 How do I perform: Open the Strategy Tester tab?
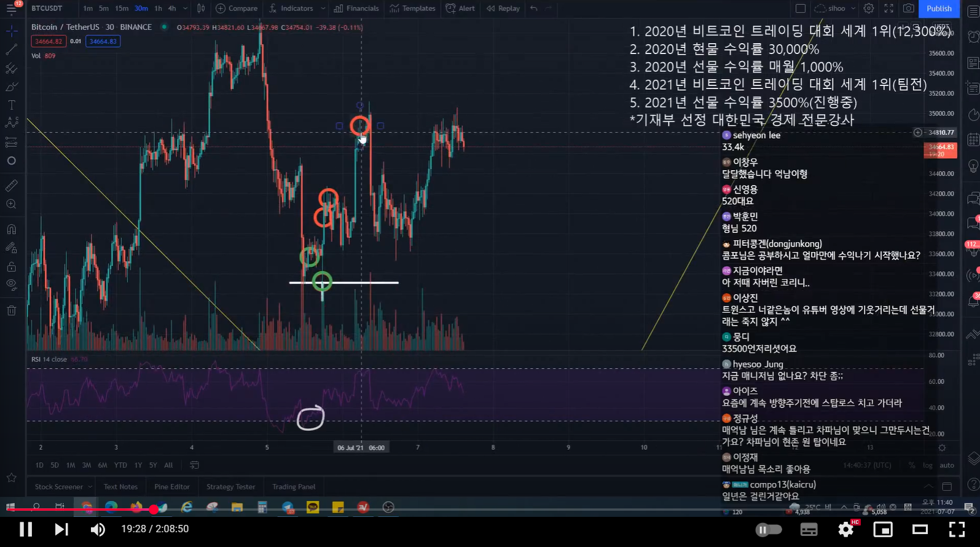click(230, 487)
